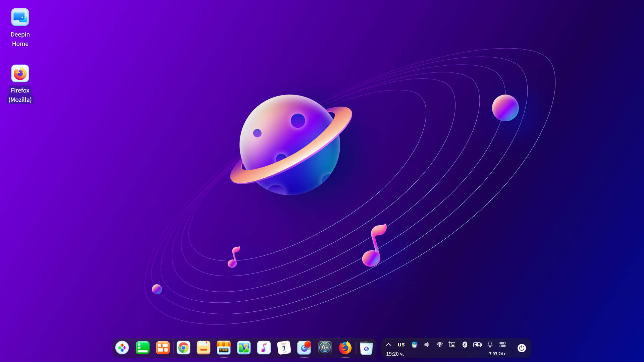Open Bluetooth settings in tray
Image resolution: width=644 pixels, height=362 pixels.
point(465,345)
